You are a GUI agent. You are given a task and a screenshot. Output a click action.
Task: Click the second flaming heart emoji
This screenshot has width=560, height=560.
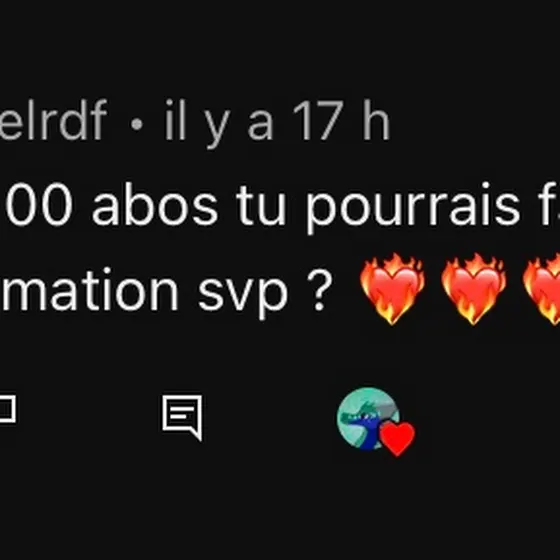[474, 289]
